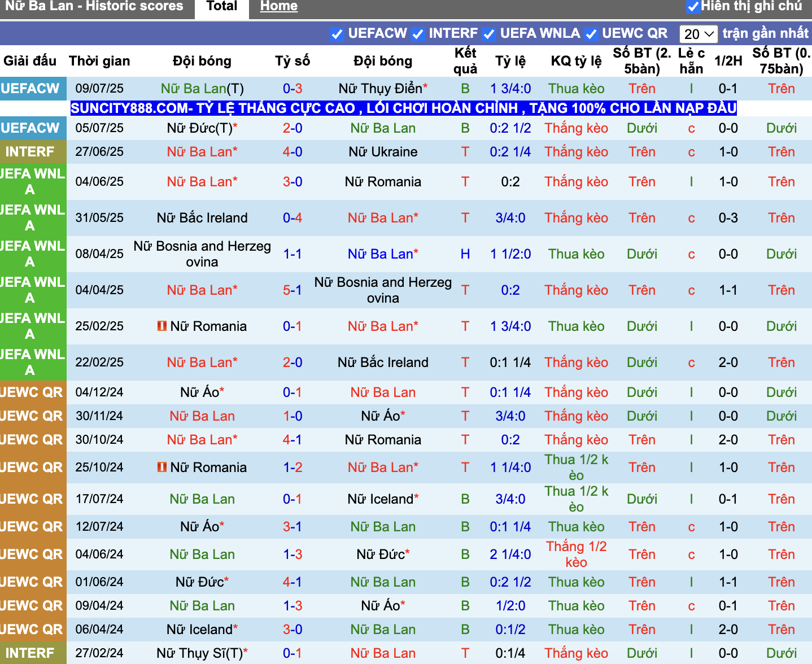Open the 3-1 score on 12/07/24
This screenshot has width=812, height=664.
click(293, 527)
